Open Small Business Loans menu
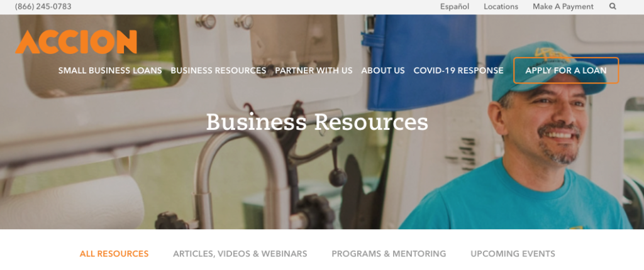The image size is (644, 270). [x=110, y=70]
